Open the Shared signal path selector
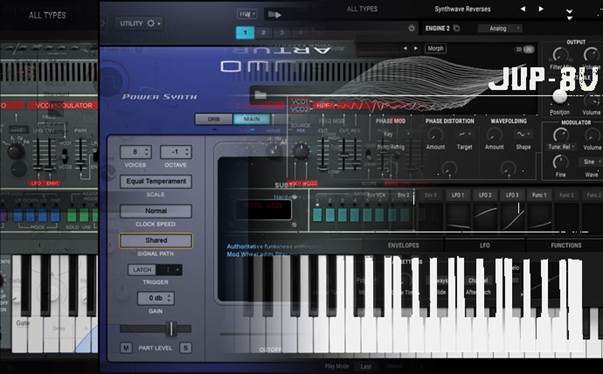The width and height of the screenshot is (603, 374). [x=156, y=240]
